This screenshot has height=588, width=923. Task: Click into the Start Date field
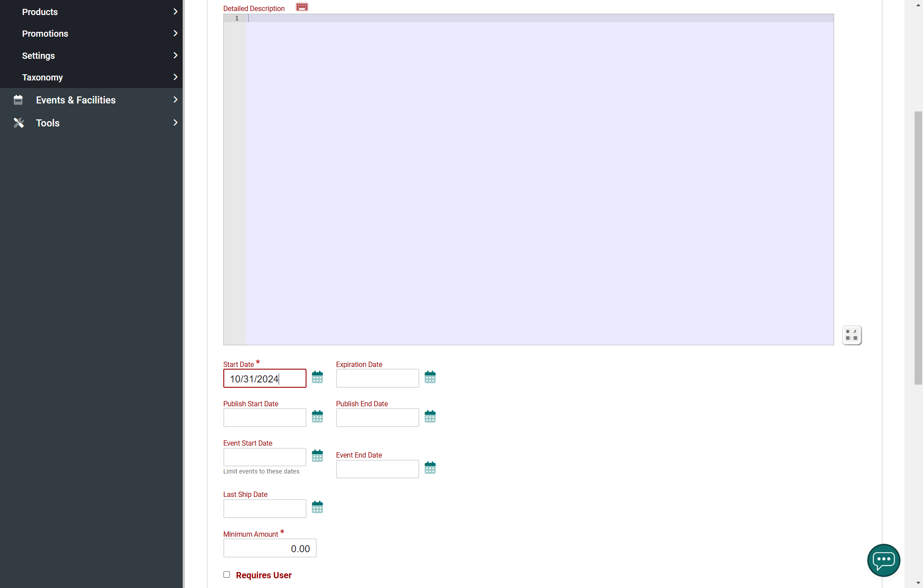[264, 378]
